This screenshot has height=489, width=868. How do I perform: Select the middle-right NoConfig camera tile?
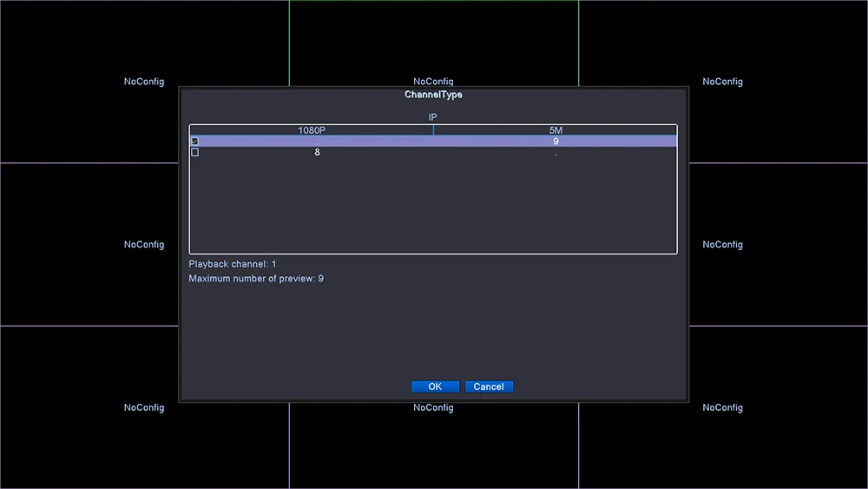click(779, 244)
